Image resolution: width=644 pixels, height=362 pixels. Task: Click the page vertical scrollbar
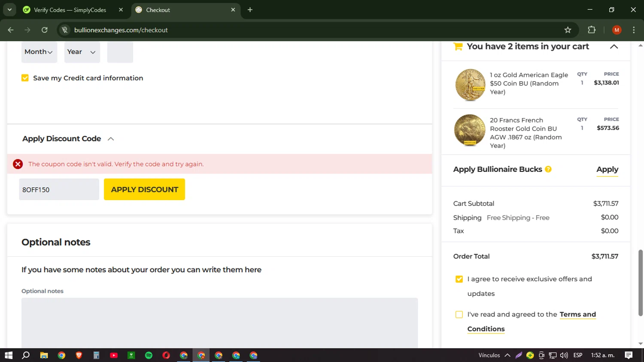click(641, 283)
